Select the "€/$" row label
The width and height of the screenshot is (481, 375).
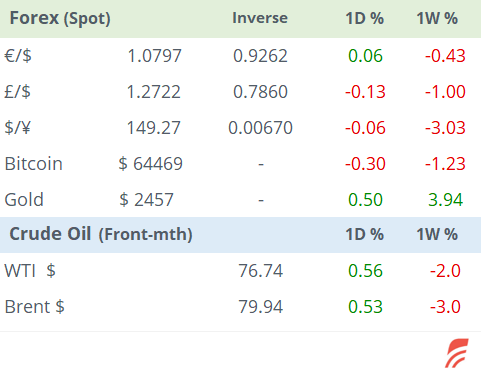click(18, 55)
